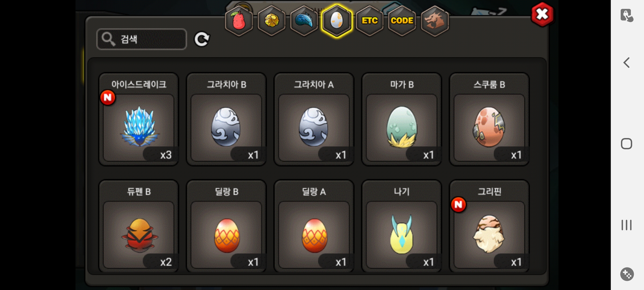
Task: Choose the 딜랑 A orange egg
Action: pos(314,226)
